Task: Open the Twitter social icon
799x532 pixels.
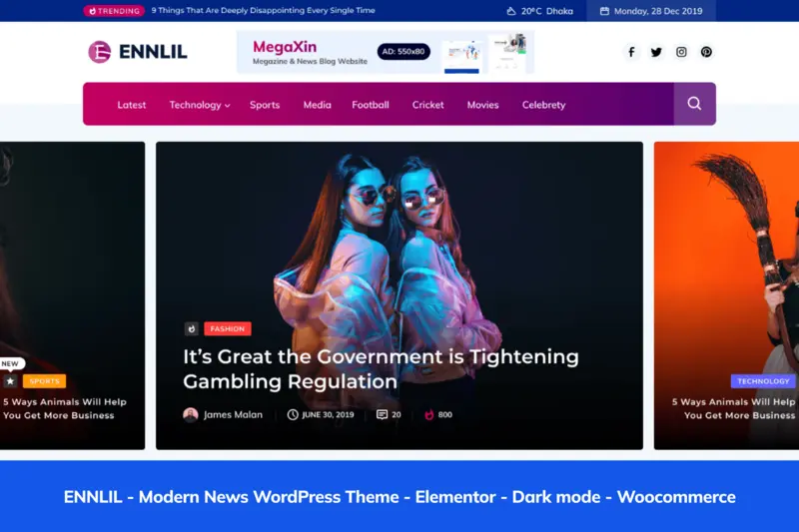Action: (656, 52)
